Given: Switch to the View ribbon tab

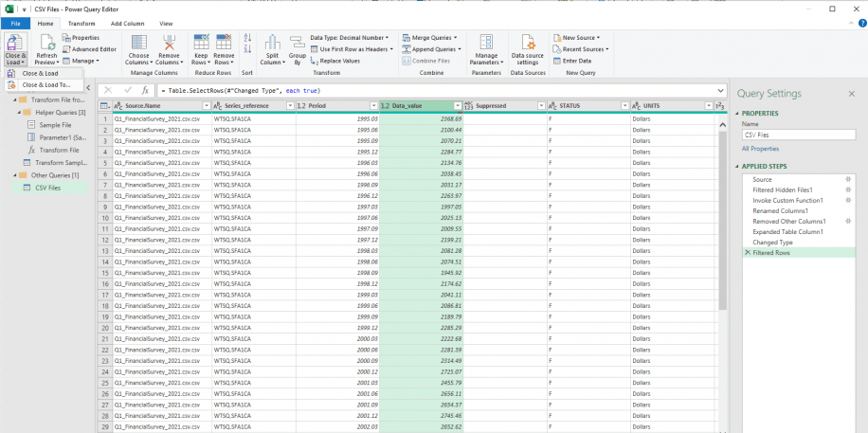Looking at the screenshot, I should point(166,24).
